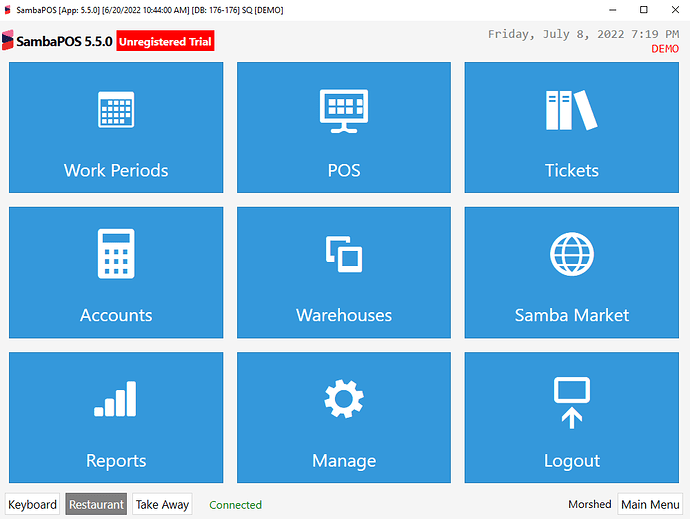Click the SambaPOS 5.5.0 heading text
The height and width of the screenshot is (519, 690).
click(x=64, y=41)
